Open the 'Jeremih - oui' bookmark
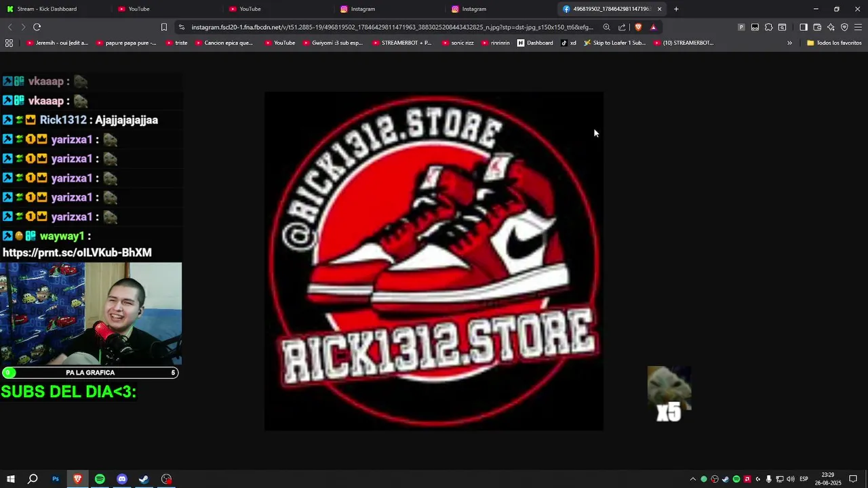Screen dimensions: 868x488 click(57, 43)
